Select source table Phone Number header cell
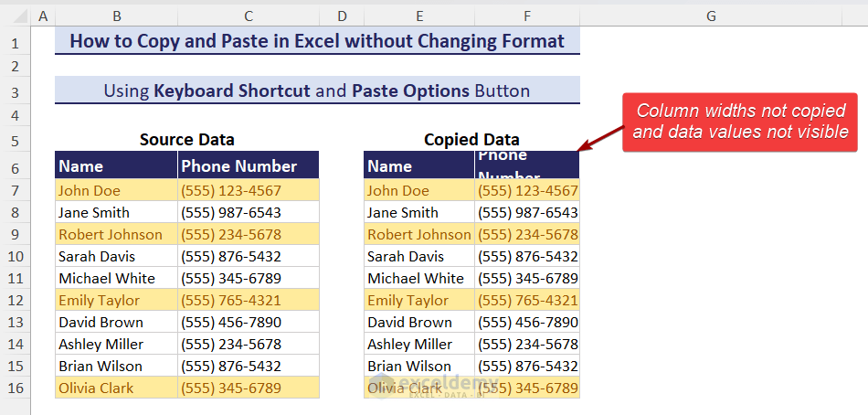The height and width of the screenshot is (415, 868). (x=249, y=165)
